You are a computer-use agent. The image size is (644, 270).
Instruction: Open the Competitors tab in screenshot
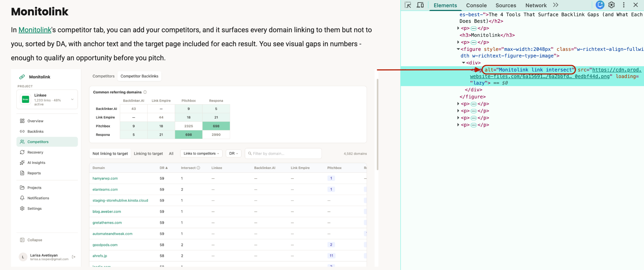(103, 76)
